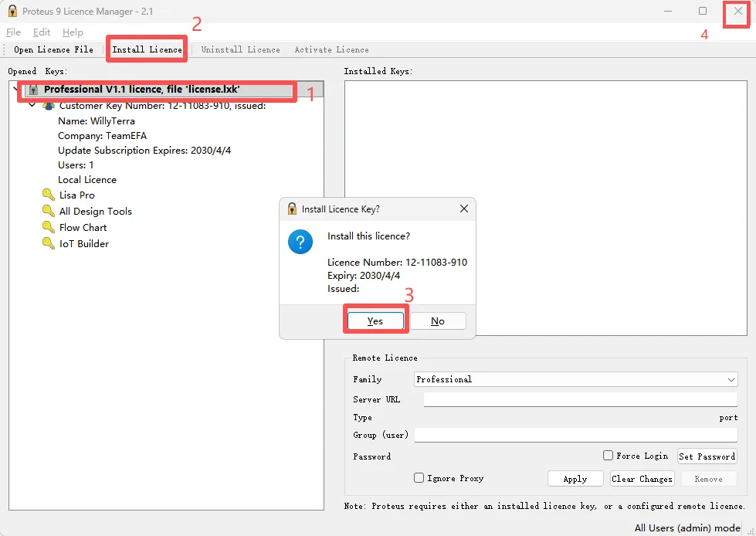Click Open Licence File in the toolbar
Image resolution: width=756 pixels, height=536 pixels.
click(x=53, y=49)
